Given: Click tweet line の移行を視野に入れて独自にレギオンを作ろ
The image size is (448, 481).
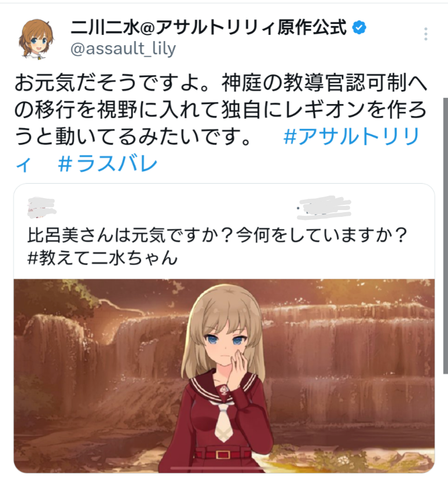Looking at the screenshot, I should coord(220,110).
